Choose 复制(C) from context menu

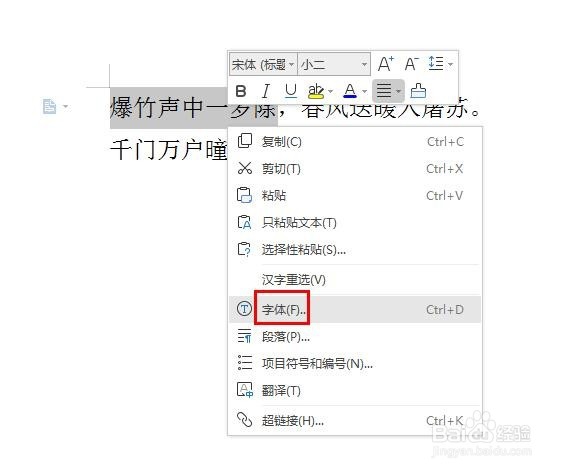point(355,142)
